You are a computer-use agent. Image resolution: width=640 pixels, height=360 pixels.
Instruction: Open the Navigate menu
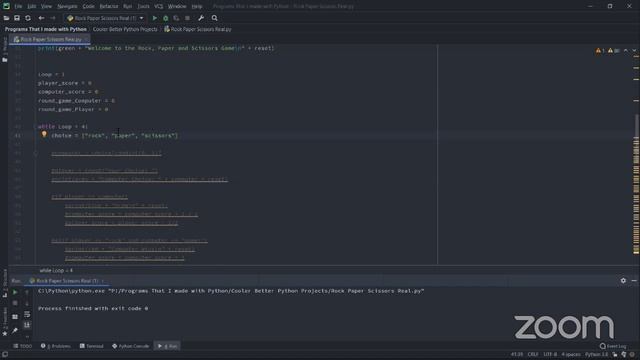pos(67,7)
